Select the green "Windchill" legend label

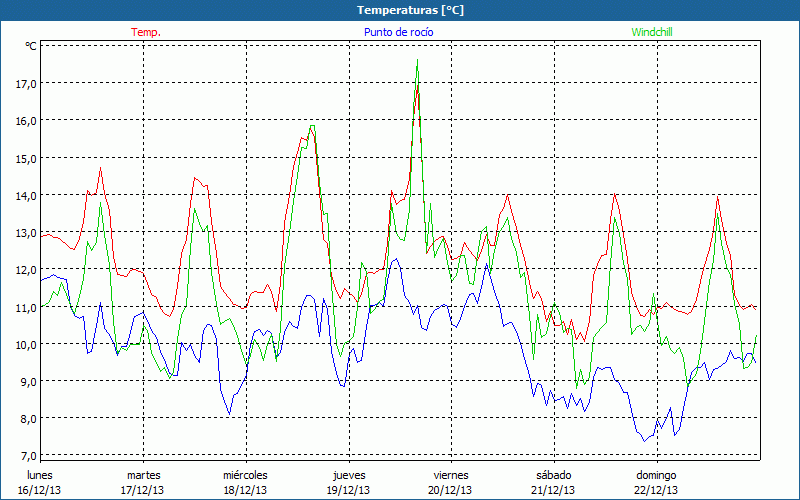652,32
